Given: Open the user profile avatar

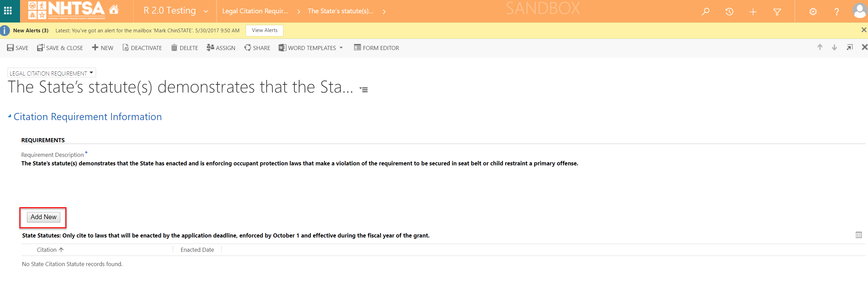Looking at the screenshot, I should point(859,11).
